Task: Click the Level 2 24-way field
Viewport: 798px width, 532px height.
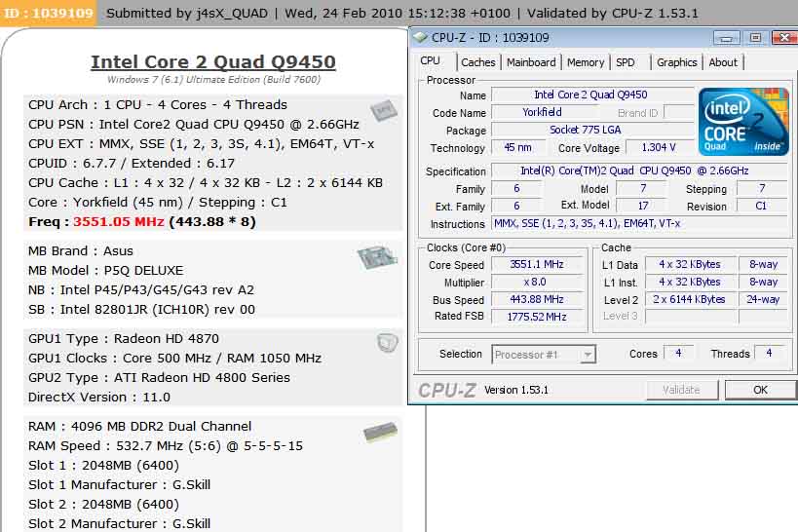Action: pos(763,299)
